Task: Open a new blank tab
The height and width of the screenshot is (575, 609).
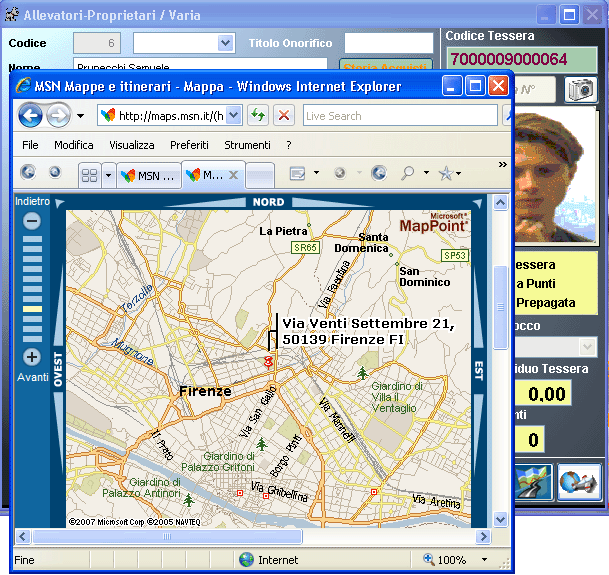Action: tap(260, 175)
